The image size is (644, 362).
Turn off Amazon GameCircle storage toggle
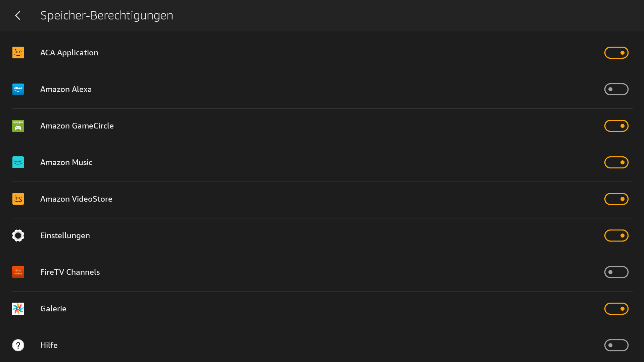pos(616,126)
